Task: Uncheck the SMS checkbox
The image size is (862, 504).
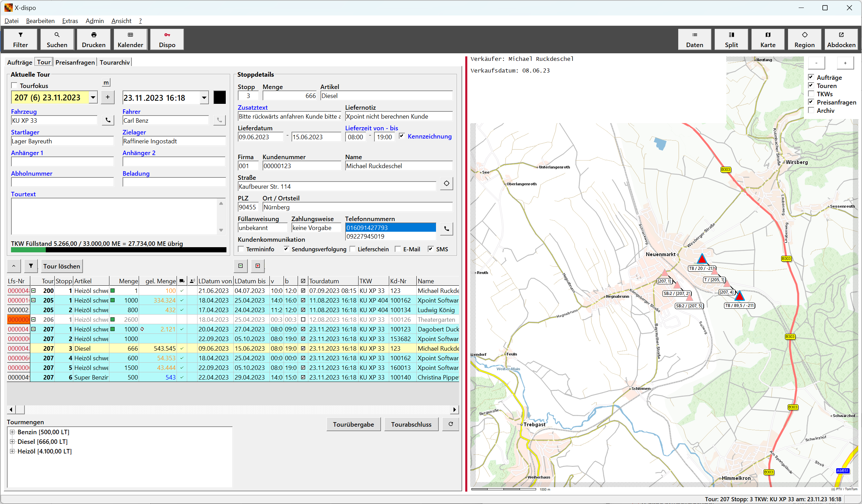Action: click(430, 249)
